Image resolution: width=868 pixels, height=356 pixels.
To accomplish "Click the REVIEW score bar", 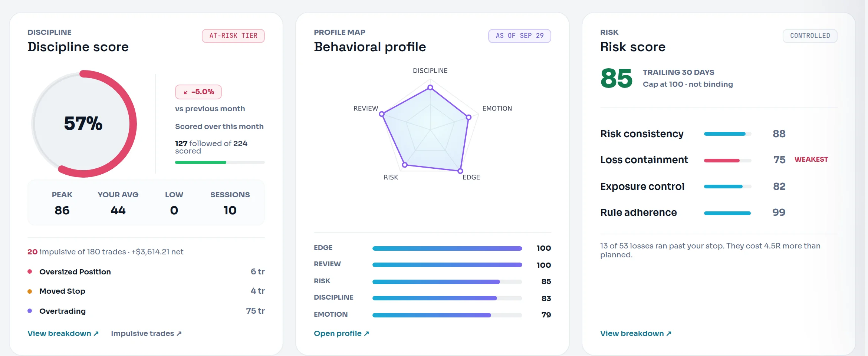I will point(447,265).
